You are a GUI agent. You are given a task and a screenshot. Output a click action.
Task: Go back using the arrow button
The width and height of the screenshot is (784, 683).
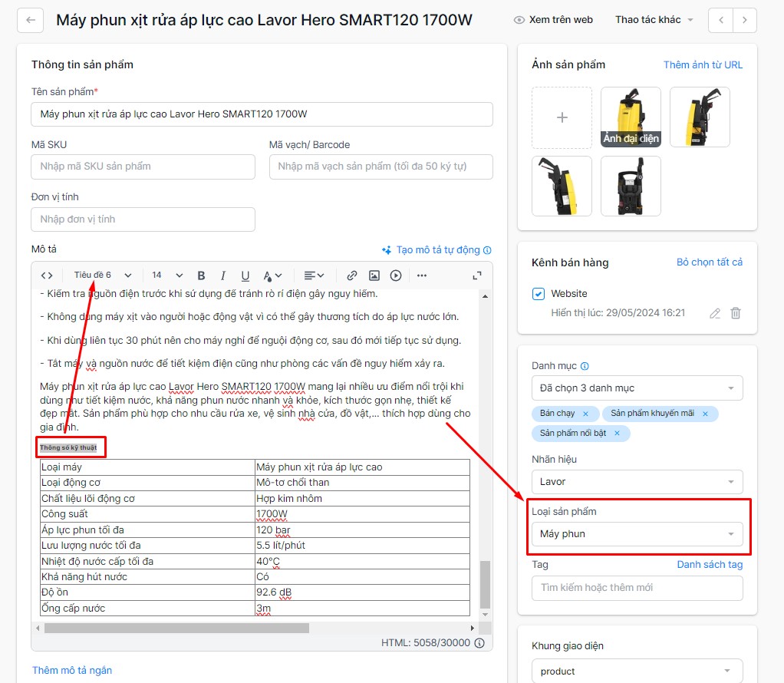coord(31,20)
